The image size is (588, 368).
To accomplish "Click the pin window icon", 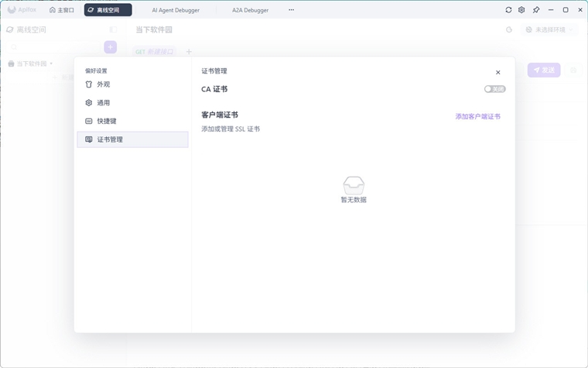I will 536,10.
